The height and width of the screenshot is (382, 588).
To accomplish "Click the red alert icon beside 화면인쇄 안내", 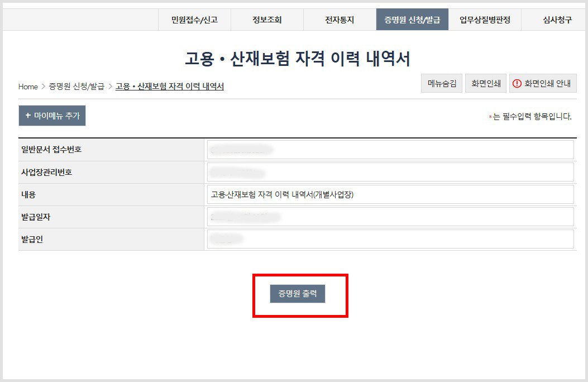I will 518,83.
